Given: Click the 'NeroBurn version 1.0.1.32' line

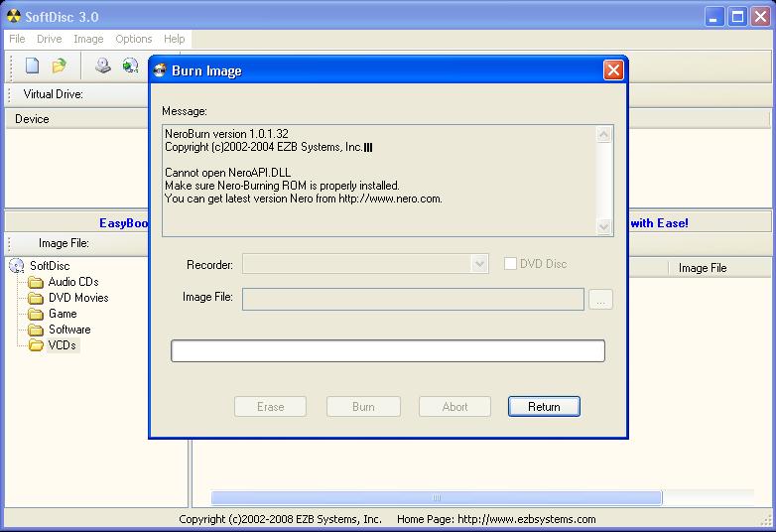Looking at the screenshot, I should click(x=226, y=134).
